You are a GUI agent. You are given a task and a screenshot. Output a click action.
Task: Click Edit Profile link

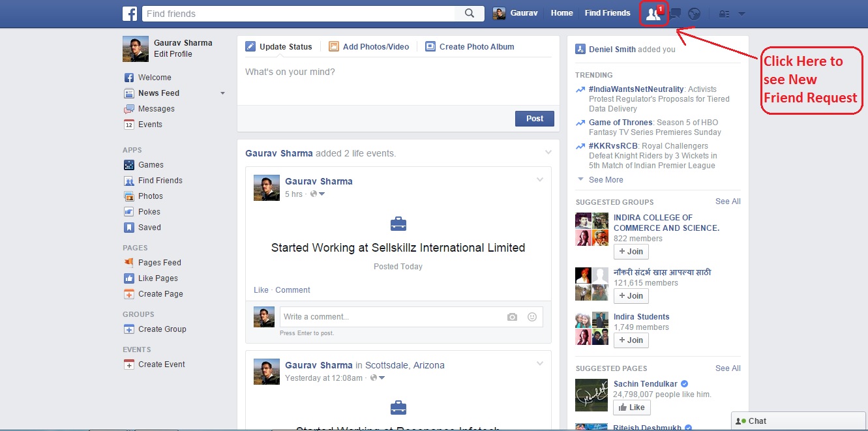pyautogui.click(x=173, y=54)
